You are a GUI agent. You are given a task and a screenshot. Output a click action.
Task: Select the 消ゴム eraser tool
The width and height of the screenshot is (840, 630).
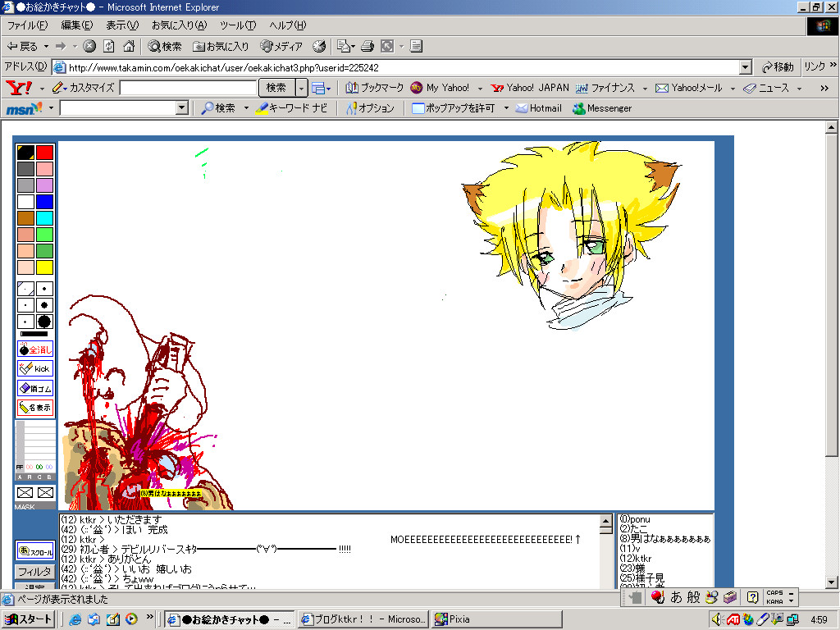(35, 388)
